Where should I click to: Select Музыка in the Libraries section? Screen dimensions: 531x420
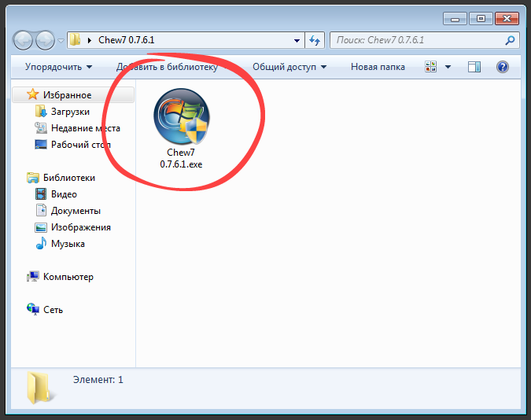click(68, 244)
